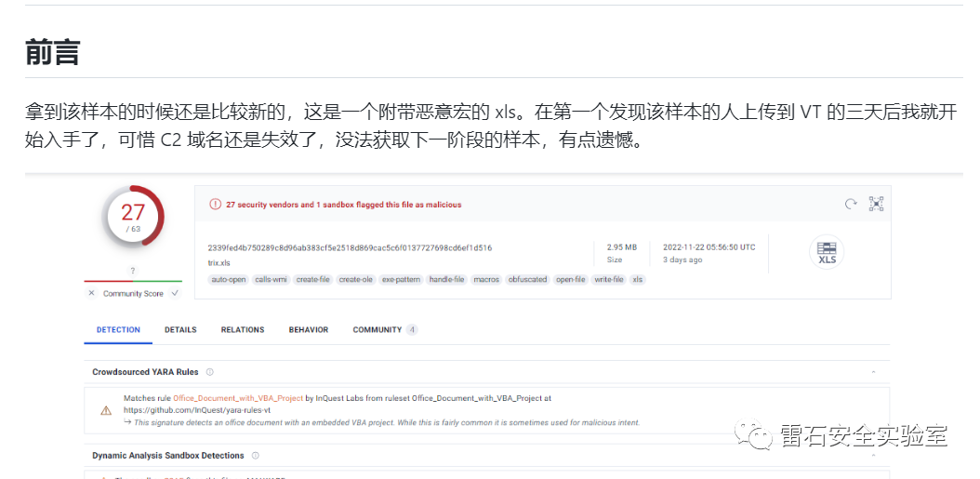The height and width of the screenshot is (479, 980).
Task: Open the Office_Document_with_VBA_Project rule link
Action: 238,398
